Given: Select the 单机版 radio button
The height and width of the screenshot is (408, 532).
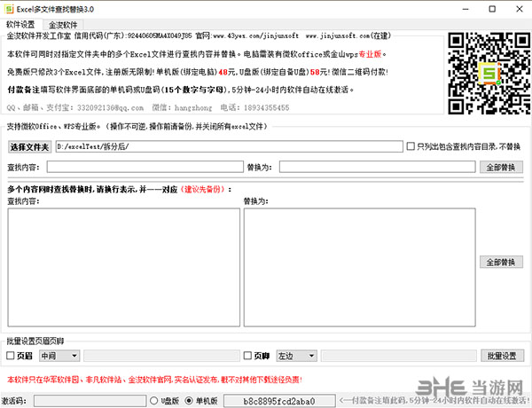Looking at the screenshot, I should coord(189,401).
